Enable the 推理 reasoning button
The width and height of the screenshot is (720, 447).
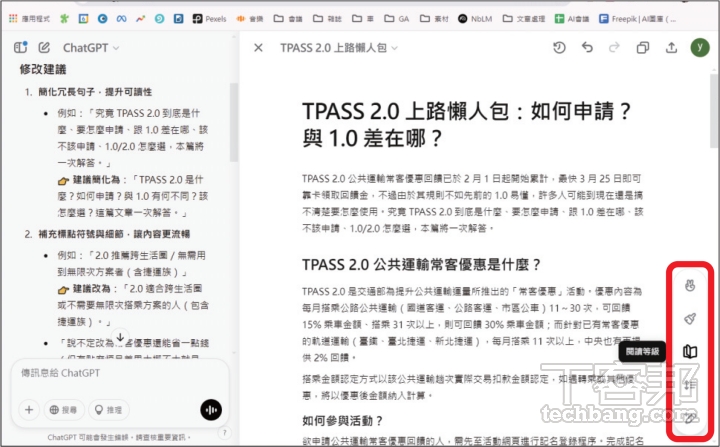click(109, 410)
